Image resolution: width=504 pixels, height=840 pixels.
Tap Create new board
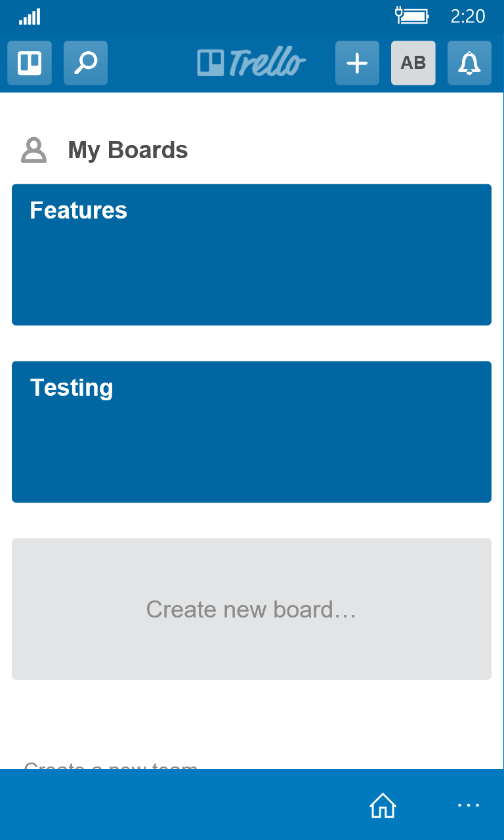point(251,609)
